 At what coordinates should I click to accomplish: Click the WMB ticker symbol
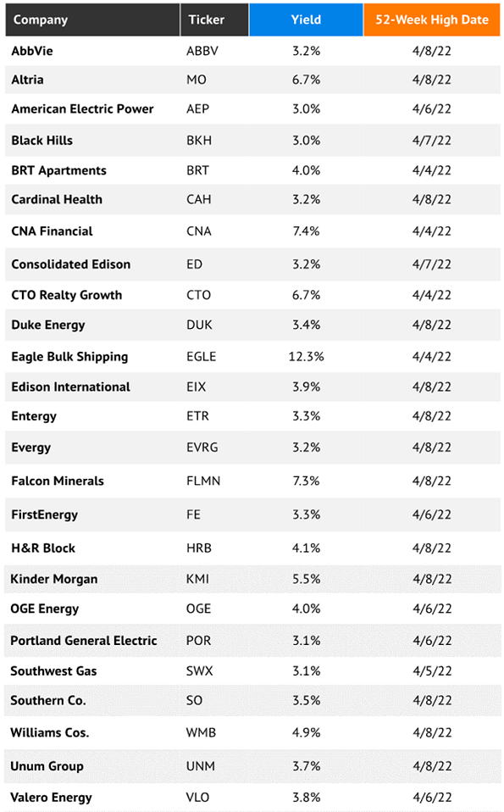click(x=201, y=732)
